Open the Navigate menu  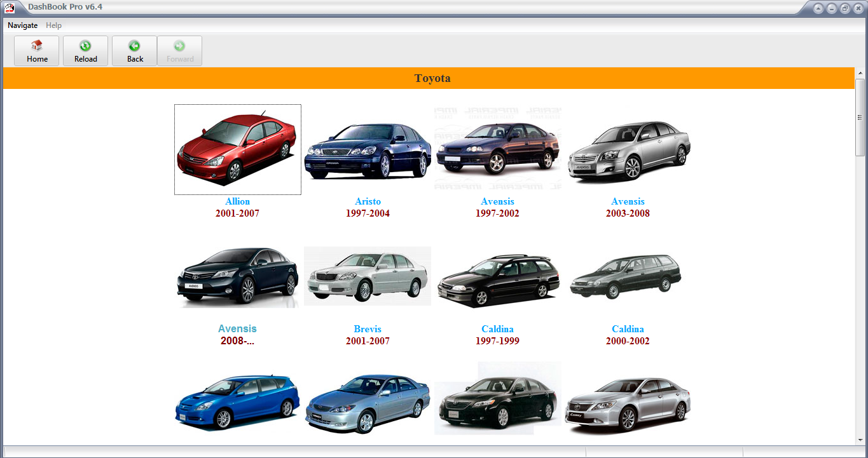coord(23,25)
